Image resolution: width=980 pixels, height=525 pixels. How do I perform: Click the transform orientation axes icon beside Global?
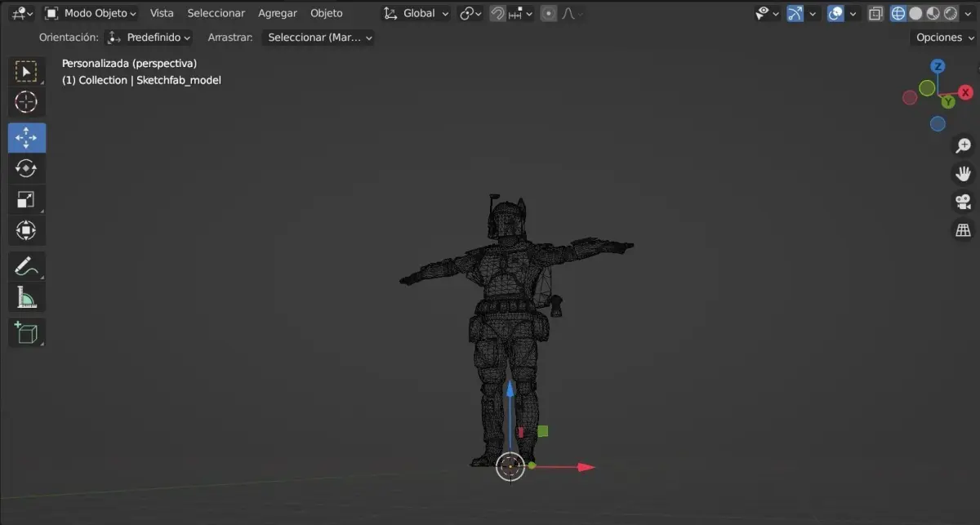coord(391,13)
